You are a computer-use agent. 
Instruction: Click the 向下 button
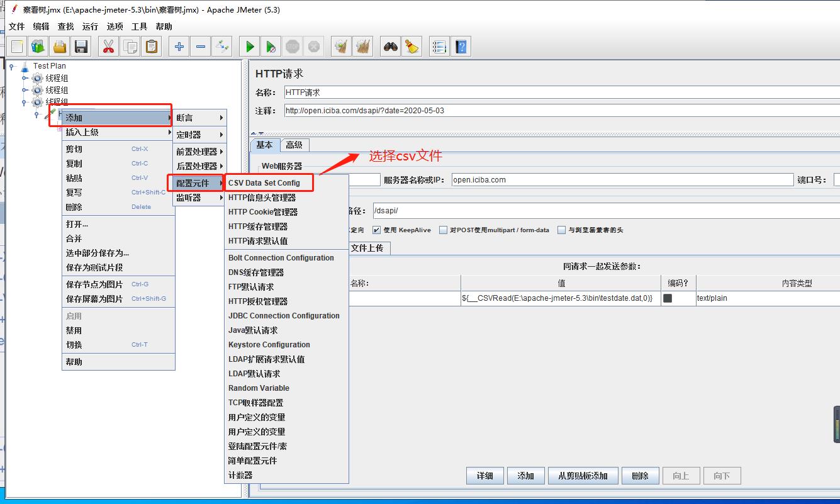[722, 476]
